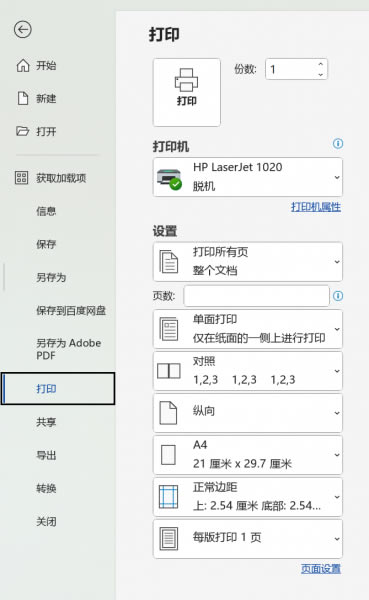Click the large 打印 print button
This screenshot has width=369, height=600.
click(x=187, y=92)
